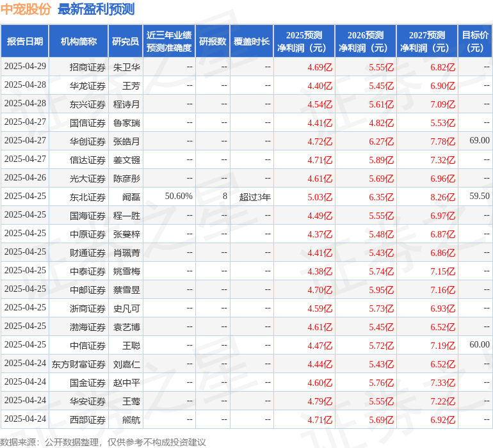Screen dimensions: 493x448
Task: Click researcher 刘嘉仁
Action: (126, 364)
